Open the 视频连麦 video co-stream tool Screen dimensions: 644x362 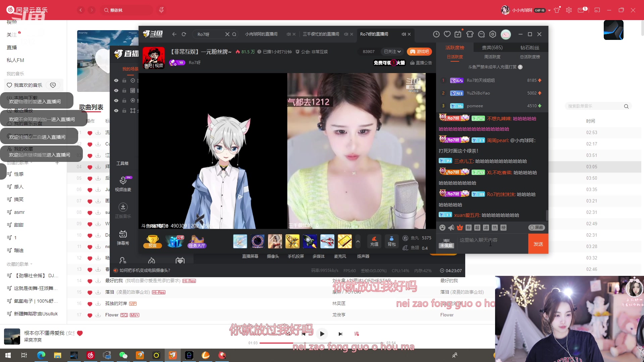click(x=123, y=184)
